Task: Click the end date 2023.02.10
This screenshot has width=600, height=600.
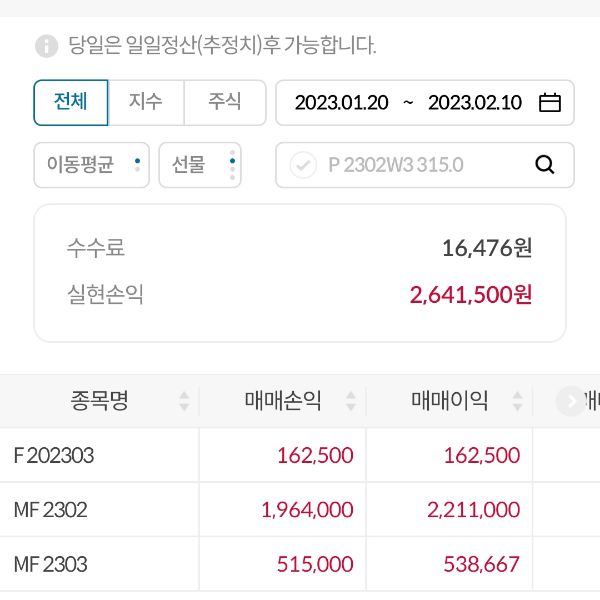Action: (475, 103)
